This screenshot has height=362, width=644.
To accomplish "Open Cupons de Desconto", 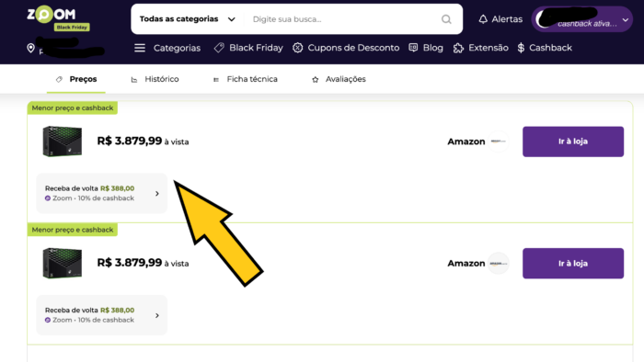I will pos(346,48).
